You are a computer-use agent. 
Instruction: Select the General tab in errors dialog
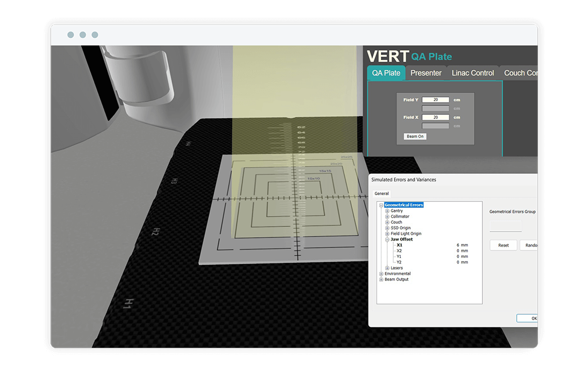point(382,193)
